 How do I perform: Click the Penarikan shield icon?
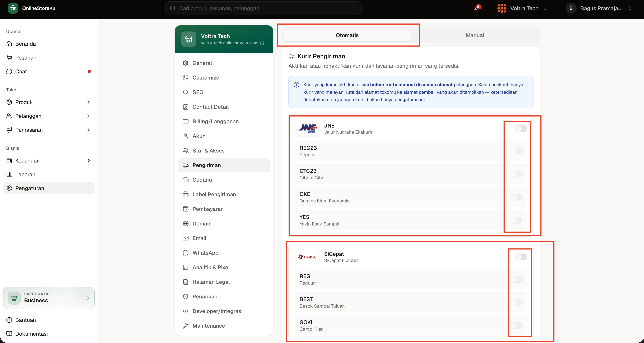[185, 297]
